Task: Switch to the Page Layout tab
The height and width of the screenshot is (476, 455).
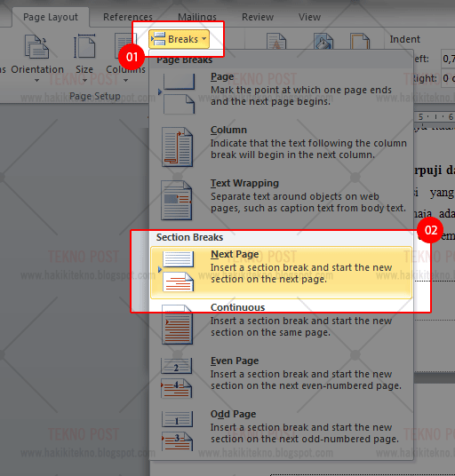Action: (51, 17)
